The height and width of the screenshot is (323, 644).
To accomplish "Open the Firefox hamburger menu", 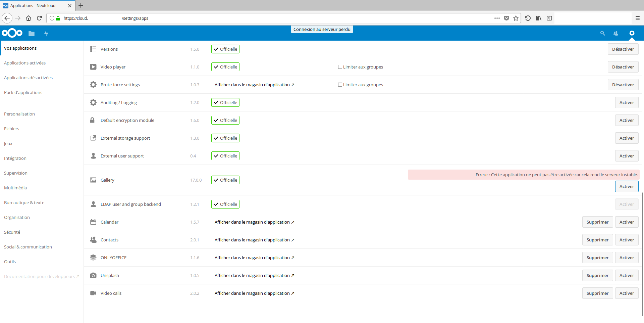I will coord(637,18).
